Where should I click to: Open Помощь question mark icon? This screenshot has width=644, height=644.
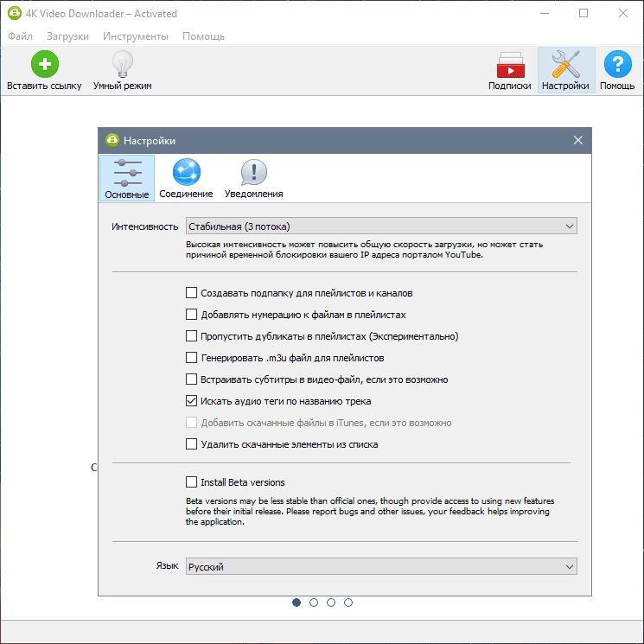pos(617,64)
